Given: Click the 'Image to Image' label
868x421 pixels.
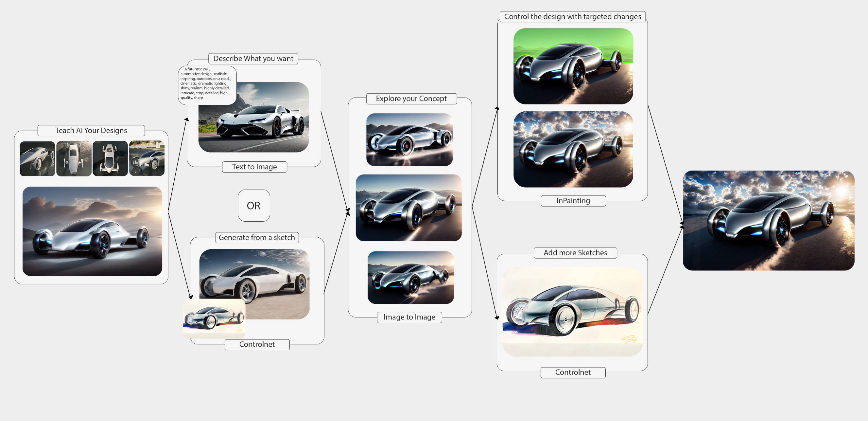Looking at the screenshot, I should click(409, 318).
